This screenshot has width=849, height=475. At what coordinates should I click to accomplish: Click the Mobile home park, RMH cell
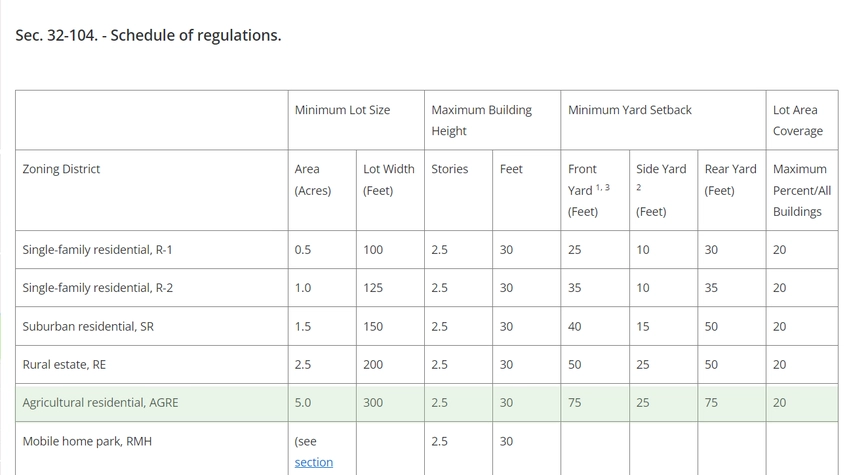pyautogui.click(x=87, y=441)
